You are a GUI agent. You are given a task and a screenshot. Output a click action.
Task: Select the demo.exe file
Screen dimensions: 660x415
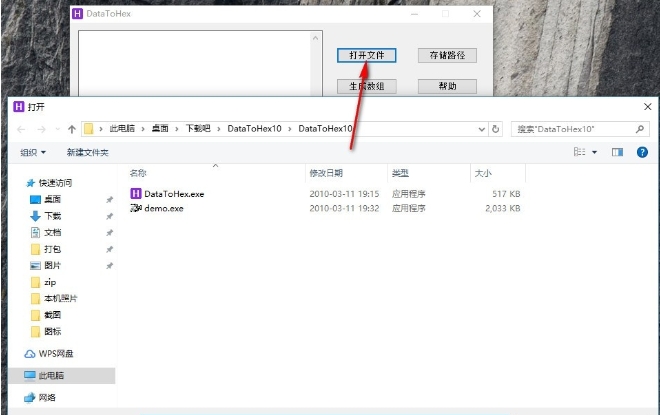click(x=164, y=208)
